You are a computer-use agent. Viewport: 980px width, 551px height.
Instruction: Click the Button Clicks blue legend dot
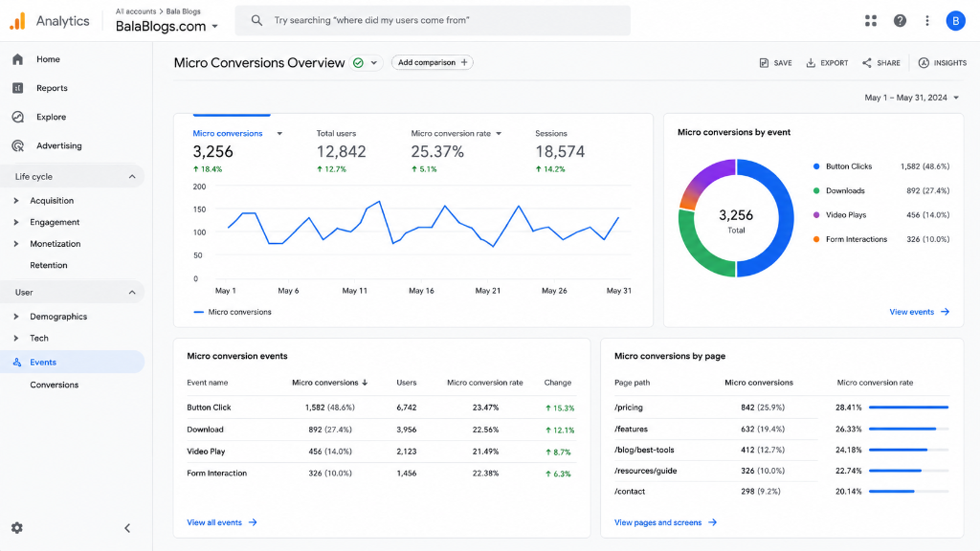click(816, 166)
